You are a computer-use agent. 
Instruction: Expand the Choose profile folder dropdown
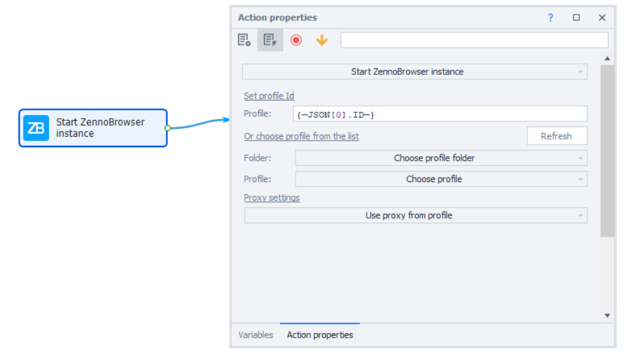441,158
